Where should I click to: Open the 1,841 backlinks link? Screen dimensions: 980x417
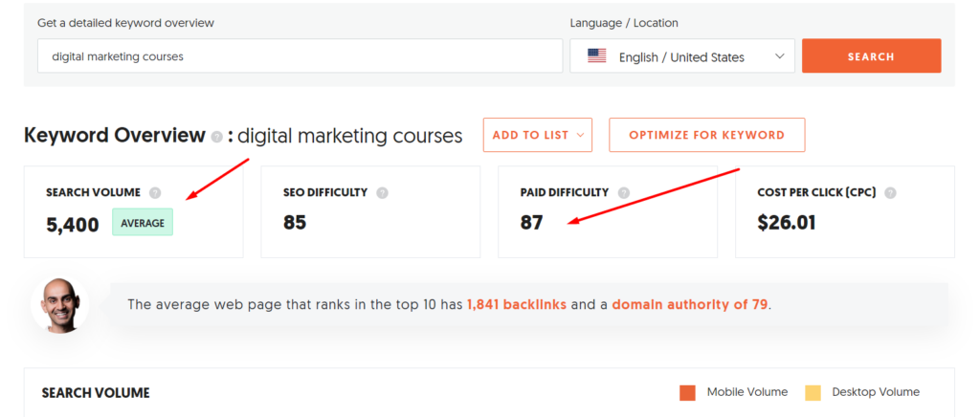(x=517, y=305)
